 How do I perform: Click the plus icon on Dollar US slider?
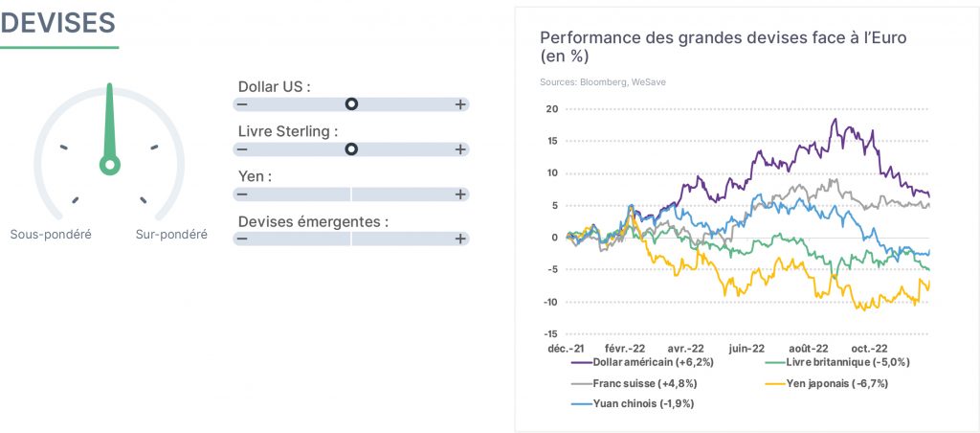(460, 104)
